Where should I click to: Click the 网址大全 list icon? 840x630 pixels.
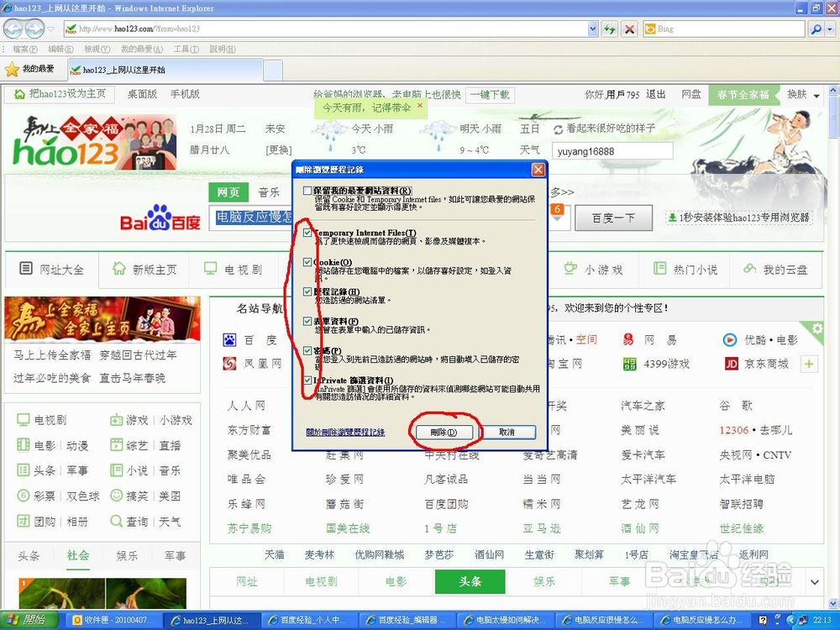(26, 268)
